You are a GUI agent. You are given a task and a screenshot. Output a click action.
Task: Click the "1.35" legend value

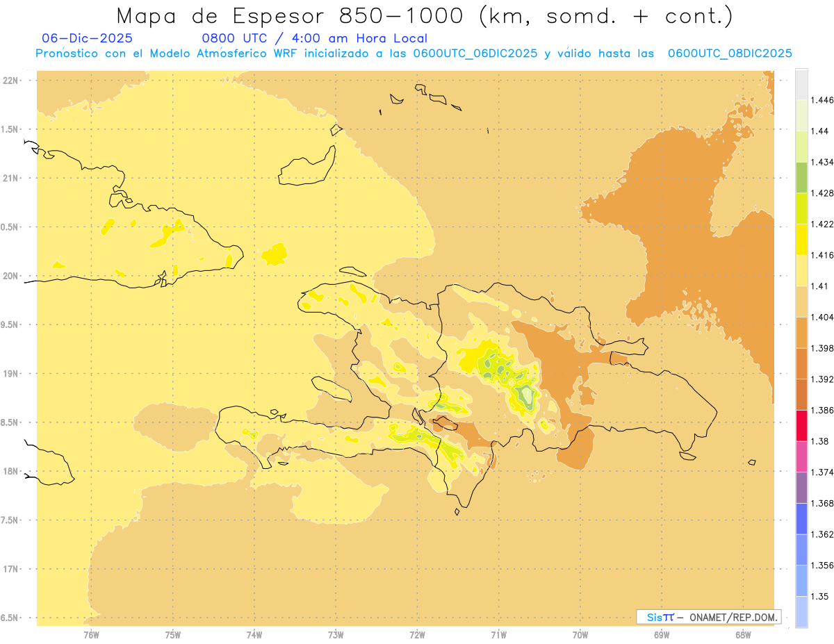[819, 596]
